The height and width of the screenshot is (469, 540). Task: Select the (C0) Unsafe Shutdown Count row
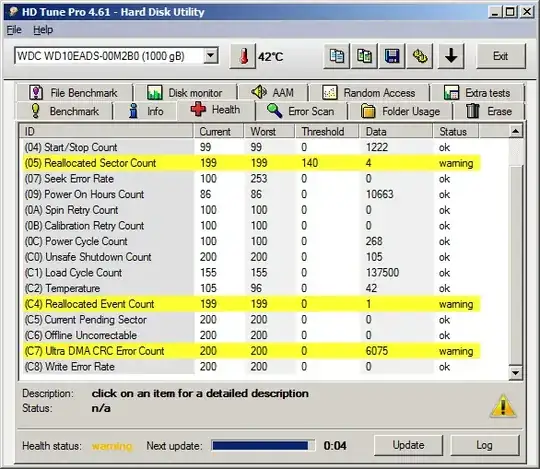251,257
